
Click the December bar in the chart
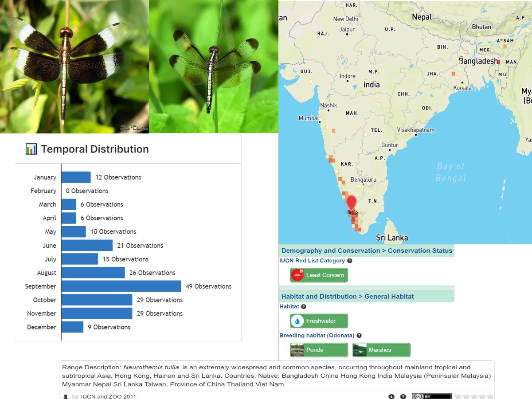pos(73,327)
